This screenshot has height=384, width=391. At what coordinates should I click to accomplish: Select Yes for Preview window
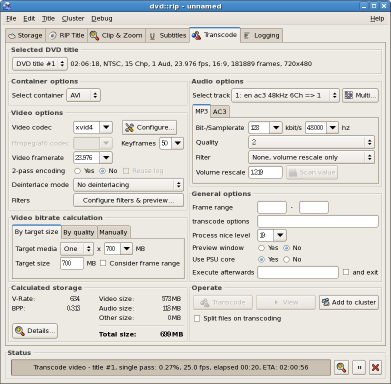pos(262,248)
